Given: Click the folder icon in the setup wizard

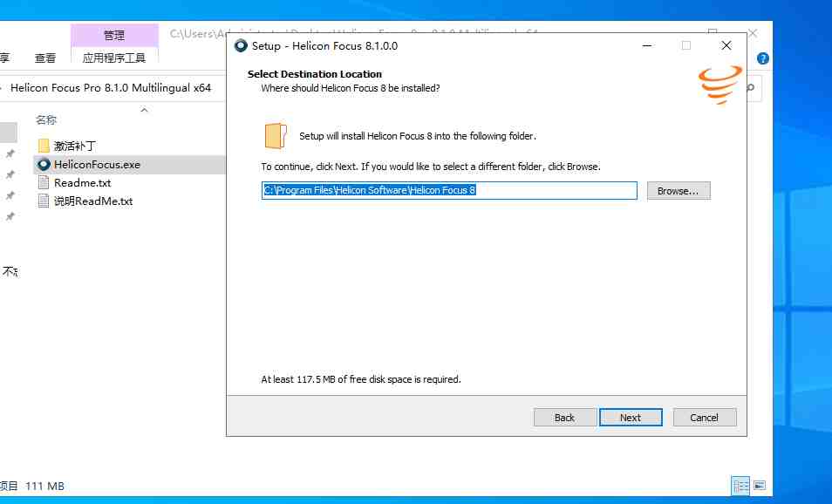Looking at the screenshot, I should click(275, 136).
